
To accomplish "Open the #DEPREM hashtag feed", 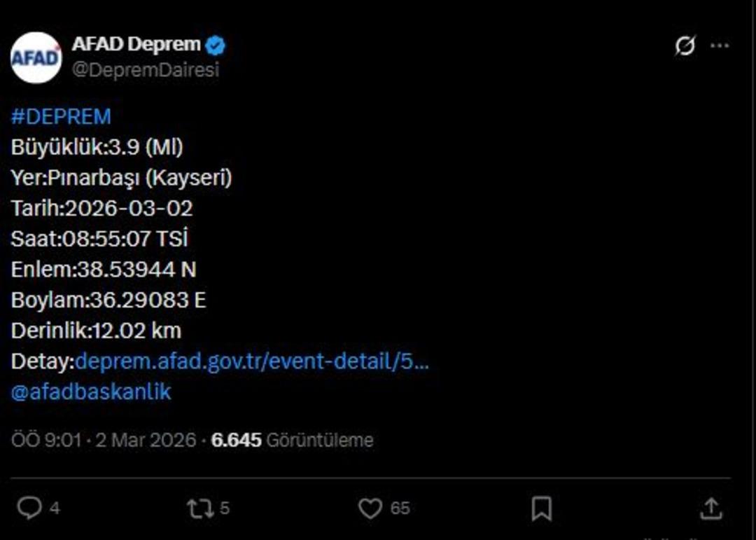I will (59, 116).
